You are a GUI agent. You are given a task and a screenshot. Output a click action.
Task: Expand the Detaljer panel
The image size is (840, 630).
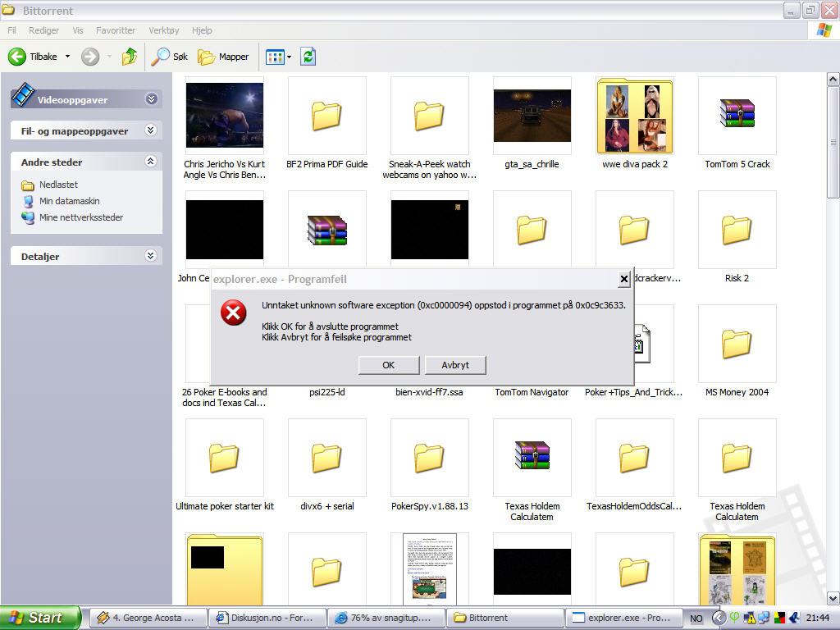coord(151,256)
